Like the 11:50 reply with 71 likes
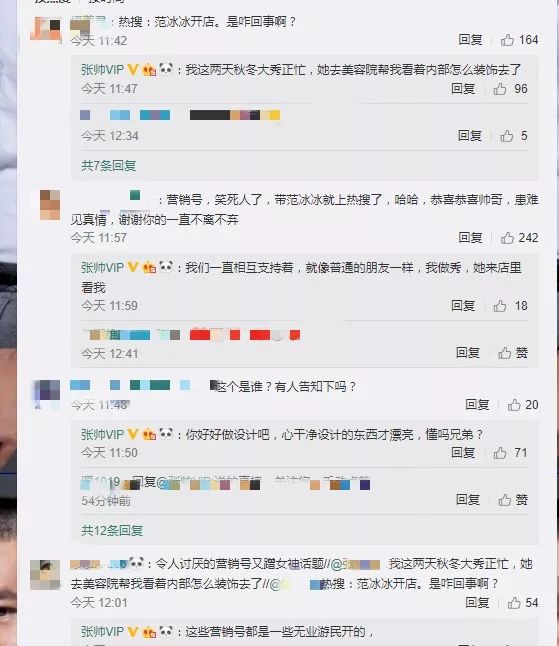The width and height of the screenshot is (559, 646). click(x=510, y=453)
